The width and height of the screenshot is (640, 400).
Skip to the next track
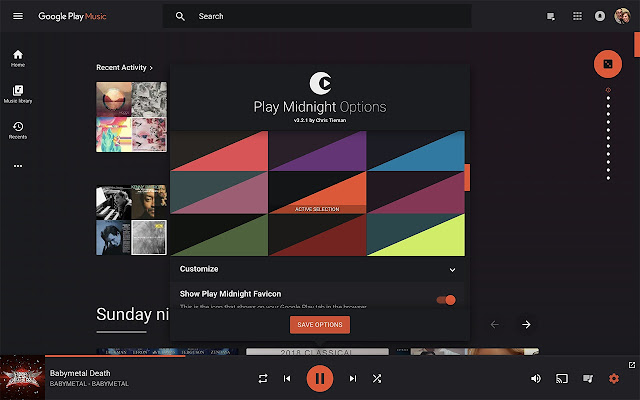(353, 379)
